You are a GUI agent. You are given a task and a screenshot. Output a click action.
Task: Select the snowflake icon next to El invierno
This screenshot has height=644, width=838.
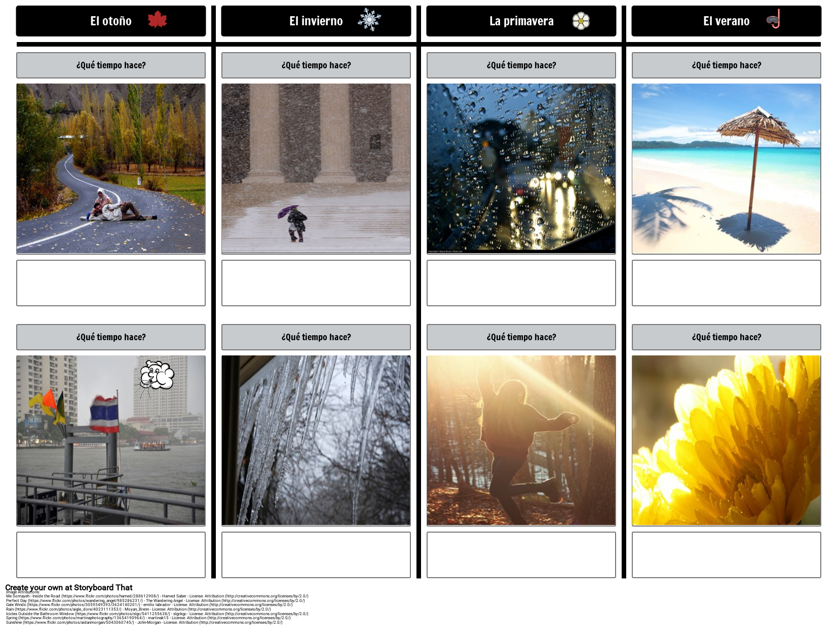tap(370, 19)
